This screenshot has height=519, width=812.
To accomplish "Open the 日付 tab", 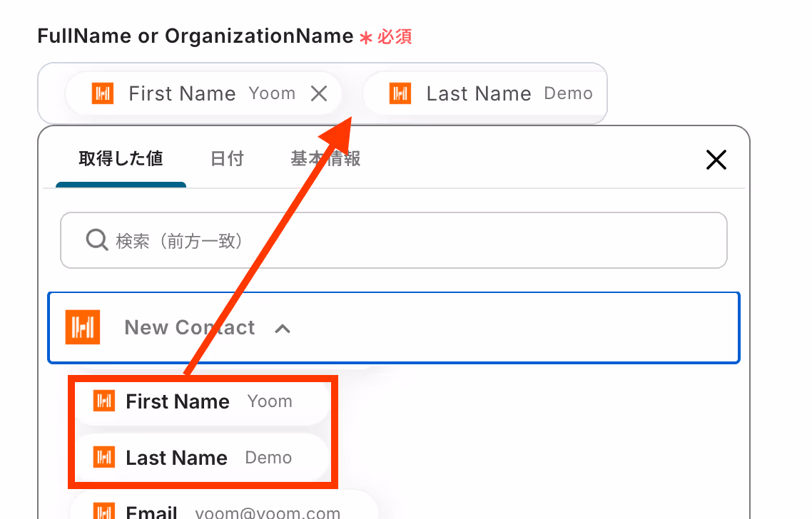I will pos(227,158).
